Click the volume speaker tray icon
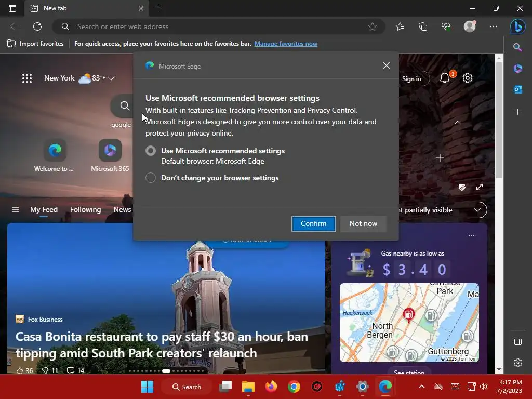 (484, 387)
